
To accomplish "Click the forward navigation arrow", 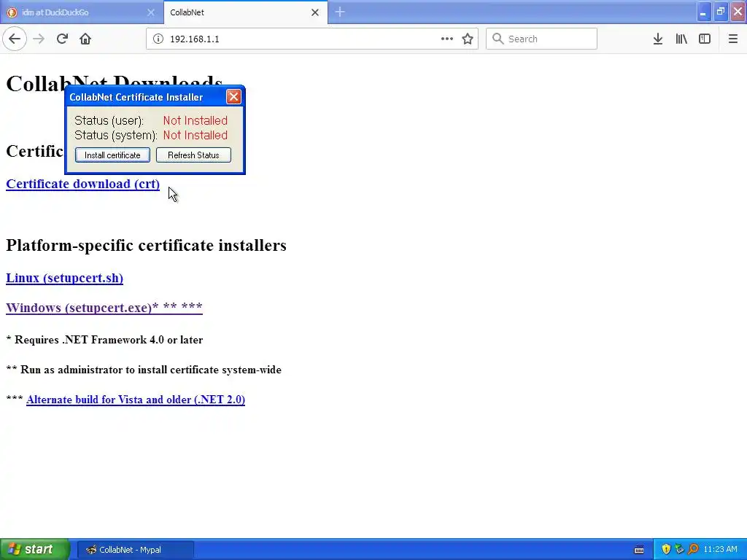I will [39, 39].
